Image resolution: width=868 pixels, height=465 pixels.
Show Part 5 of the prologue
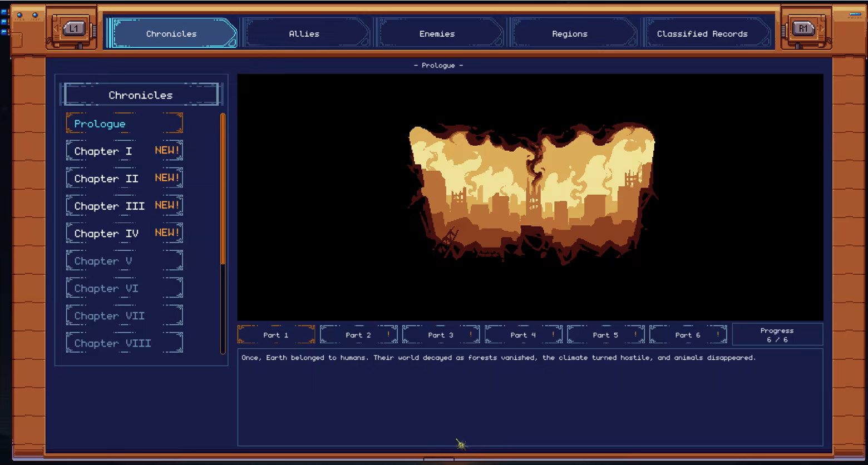click(x=605, y=335)
